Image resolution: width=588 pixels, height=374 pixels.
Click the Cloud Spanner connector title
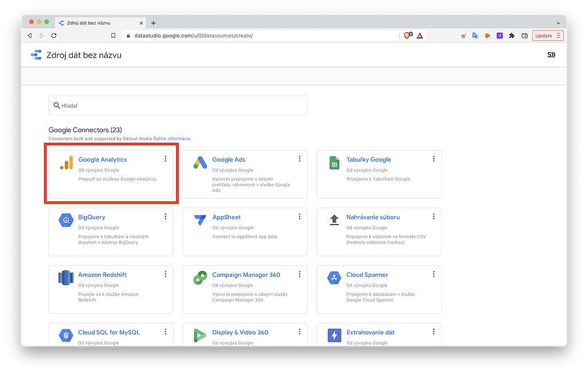367,275
